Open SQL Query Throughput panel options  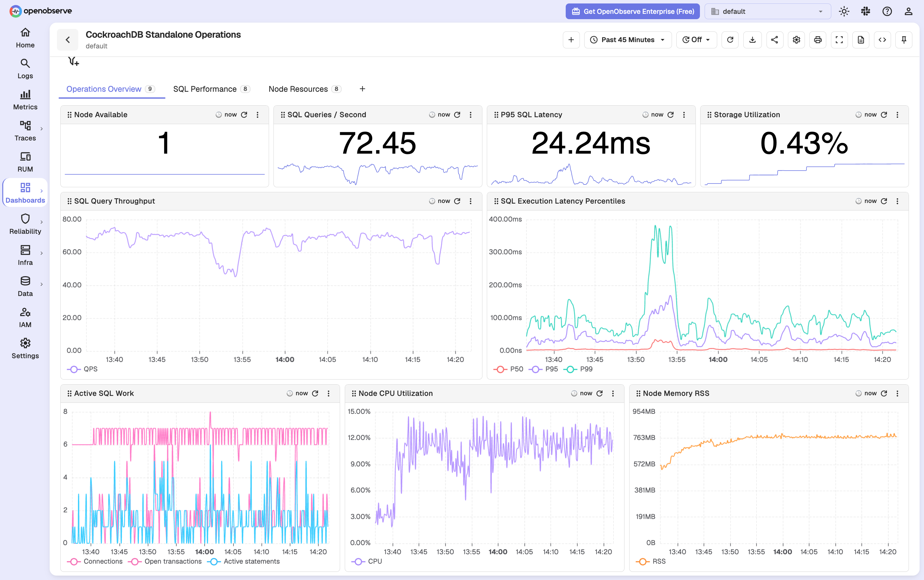click(470, 201)
